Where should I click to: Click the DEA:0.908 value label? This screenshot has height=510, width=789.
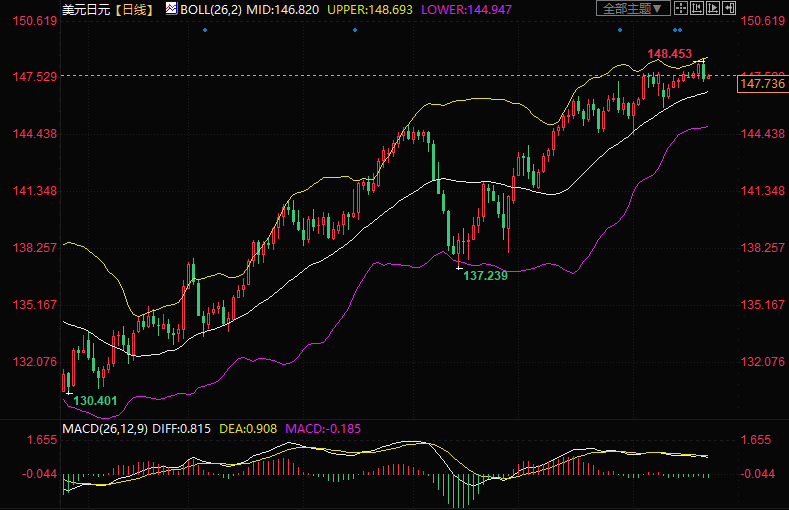pyautogui.click(x=249, y=429)
